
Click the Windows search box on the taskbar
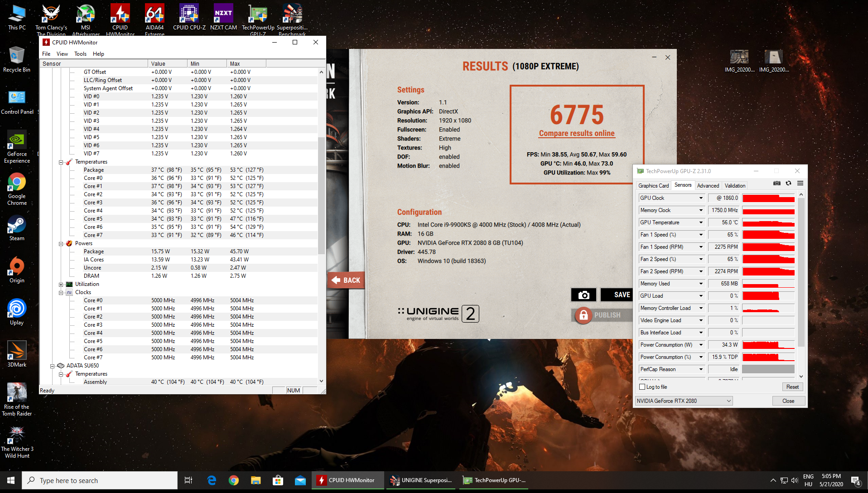pos(100,480)
